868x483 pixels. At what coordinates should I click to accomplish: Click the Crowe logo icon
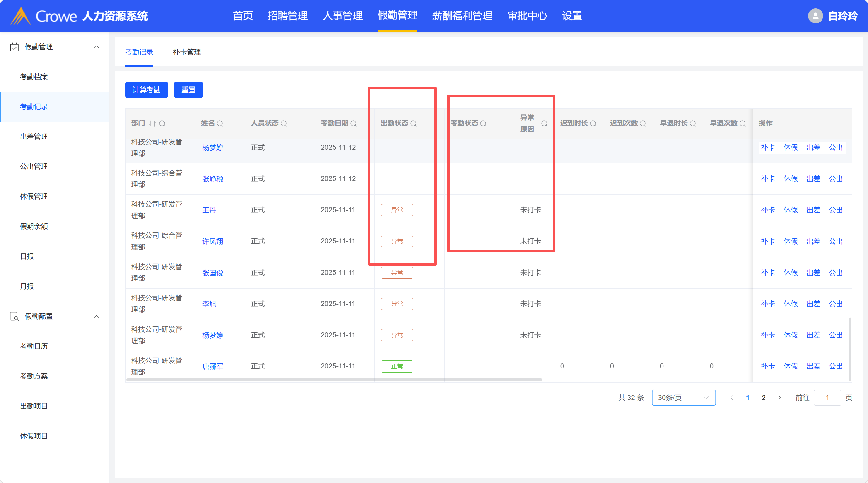20,16
